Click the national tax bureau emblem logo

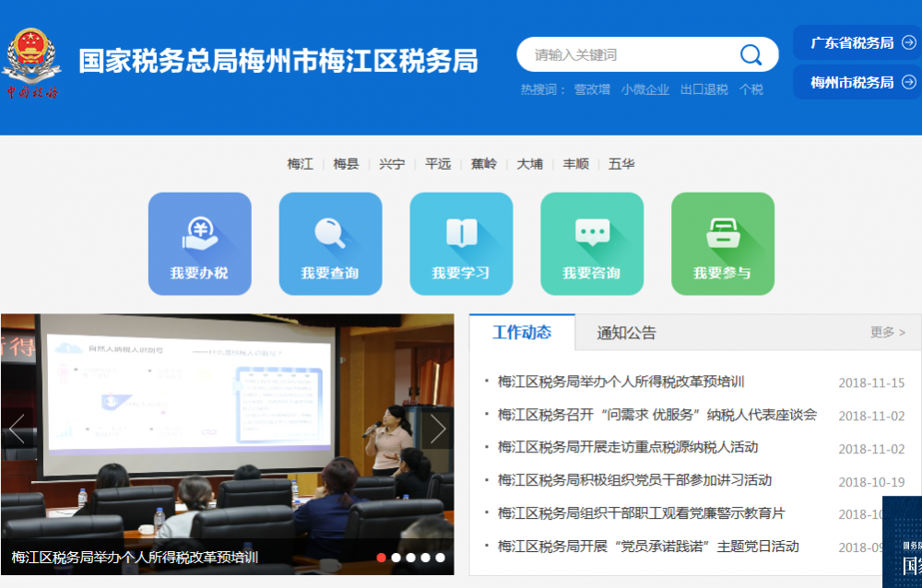[32, 51]
